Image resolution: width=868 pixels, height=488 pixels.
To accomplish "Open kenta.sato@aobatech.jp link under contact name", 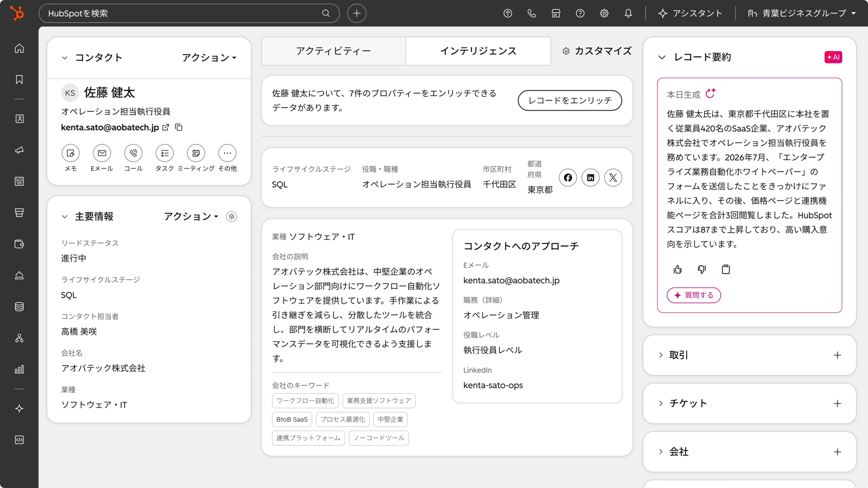I will coord(110,127).
